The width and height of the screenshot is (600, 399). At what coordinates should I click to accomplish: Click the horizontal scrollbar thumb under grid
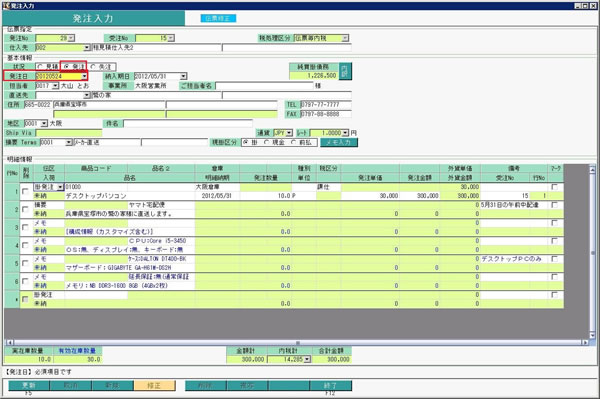click(x=298, y=342)
